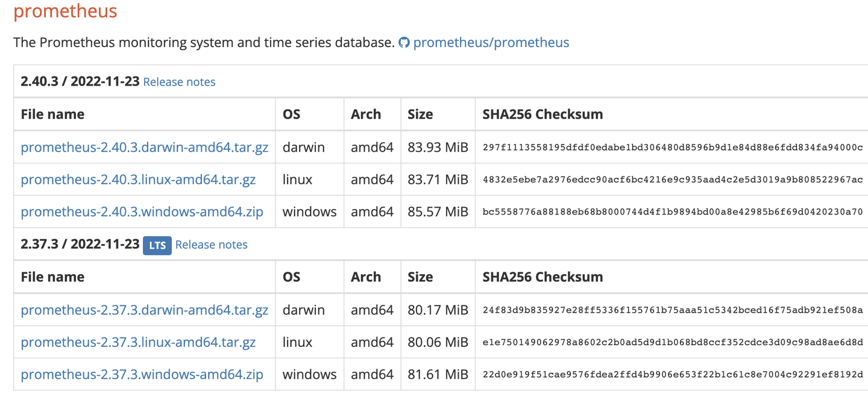Download prometheus-2.40.3.linux-amd64.tar.gz
The height and width of the screenshot is (403, 868).
point(139,180)
